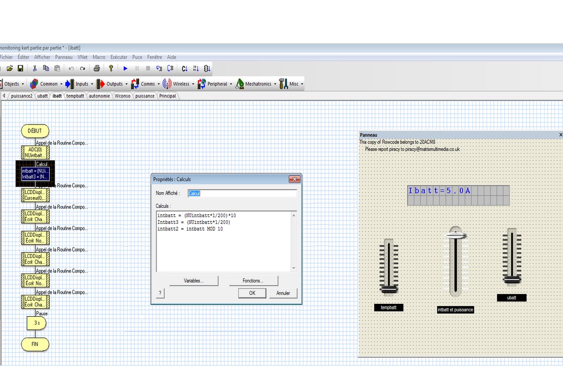The width and height of the screenshot is (563, 392).
Task: Click the Common components cube icon
Action: (34, 84)
